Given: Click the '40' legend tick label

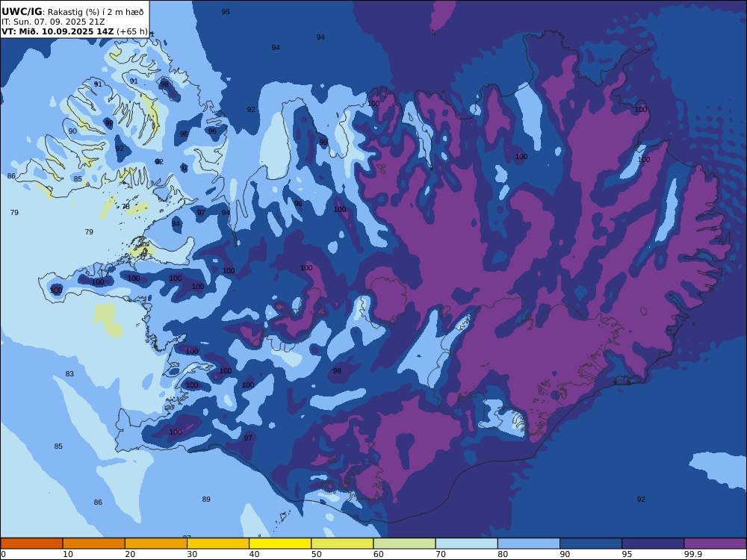Looking at the screenshot, I should 254,554.
